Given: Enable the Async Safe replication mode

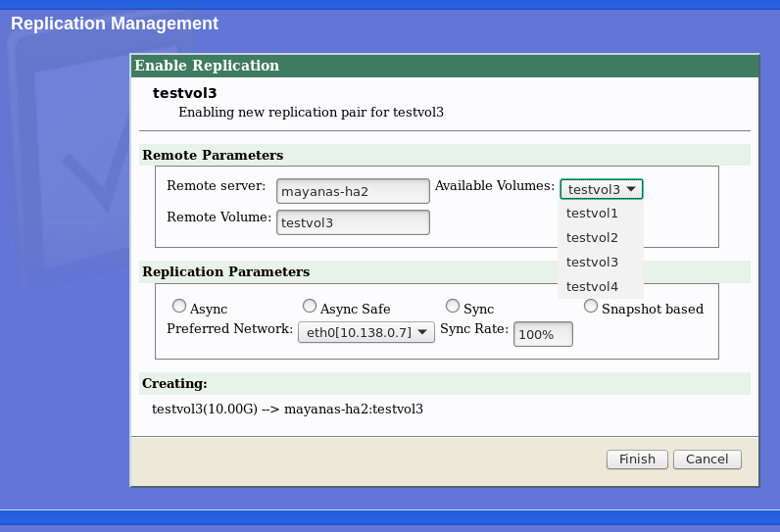Looking at the screenshot, I should pyautogui.click(x=310, y=307).
